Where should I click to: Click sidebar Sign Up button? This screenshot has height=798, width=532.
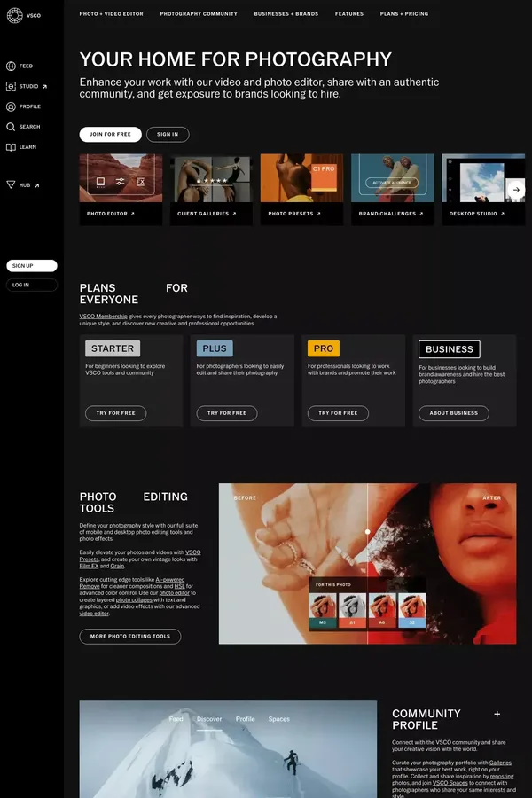(x=32, y=266)
